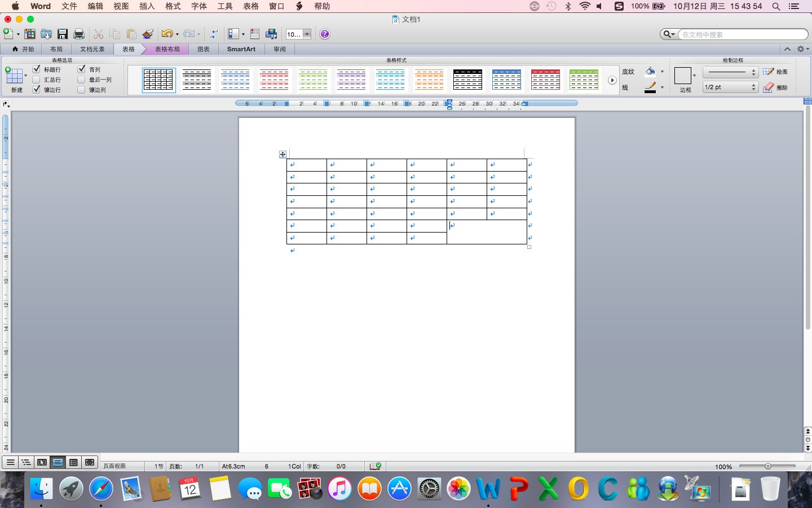The image size is (812, 508).
Task: Expand more table styles with arrow
Action: (x=612, y=80)
